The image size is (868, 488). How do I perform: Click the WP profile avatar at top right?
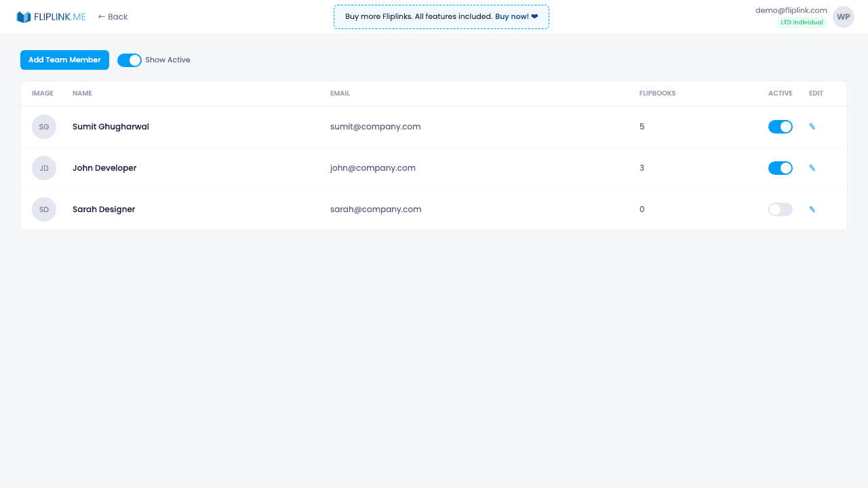[843, 16]
